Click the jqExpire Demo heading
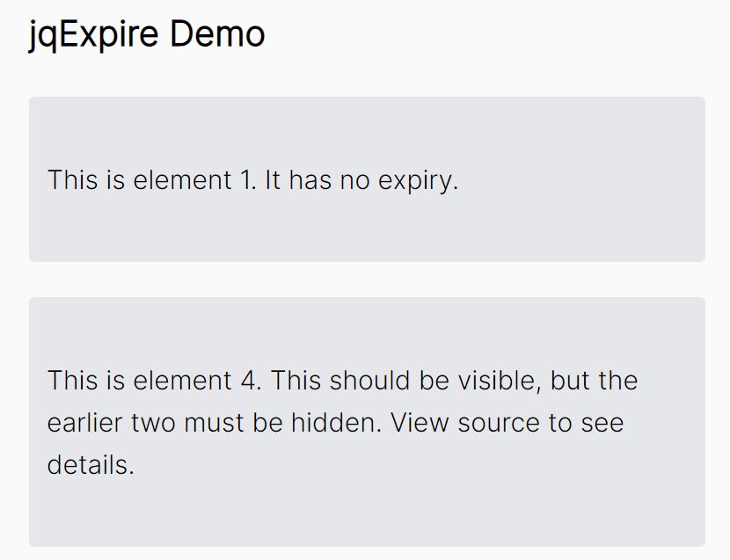The width and height of the screenshot is (730, 560). click(x=147, y=34)
